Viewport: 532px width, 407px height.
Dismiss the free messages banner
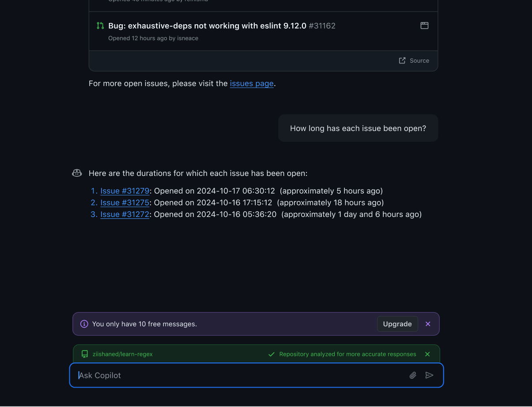point(428,324)
